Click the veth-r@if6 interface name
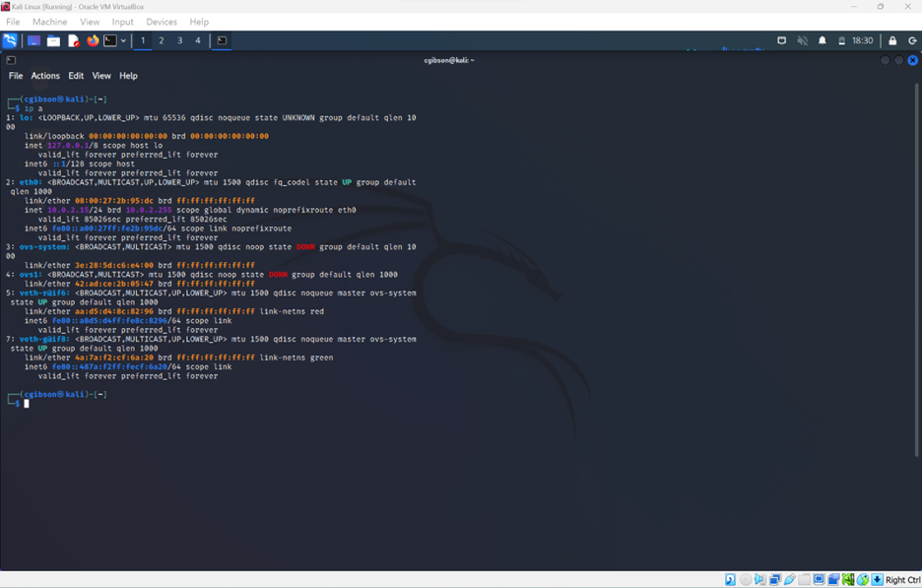This screenshot has width=922, height=588. tap(44, 293)
